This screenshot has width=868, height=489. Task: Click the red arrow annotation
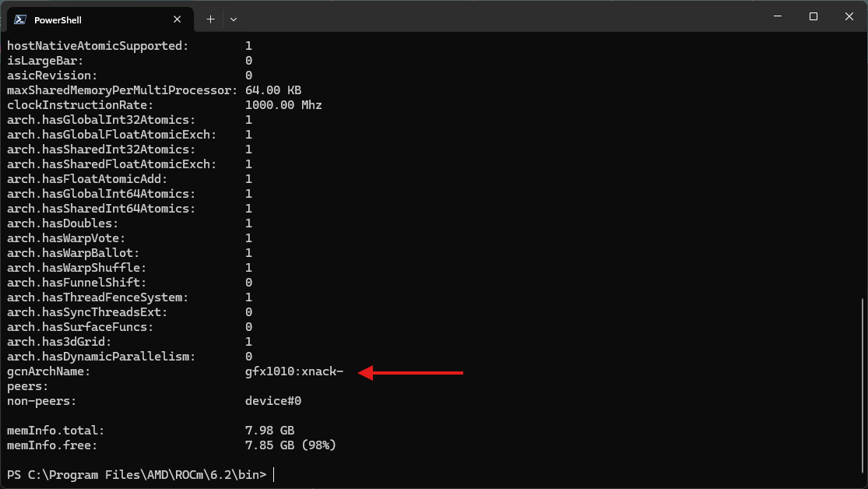(x=411, y=374)
